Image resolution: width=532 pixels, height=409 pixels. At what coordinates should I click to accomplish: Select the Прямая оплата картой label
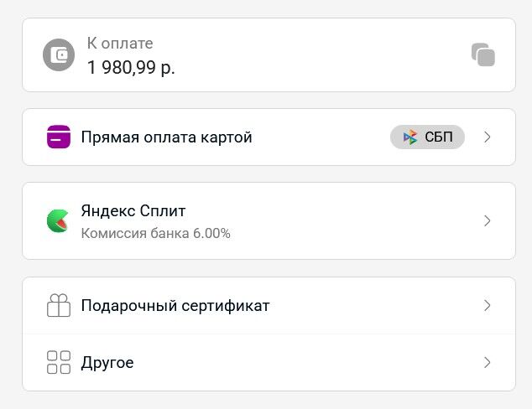166,137
